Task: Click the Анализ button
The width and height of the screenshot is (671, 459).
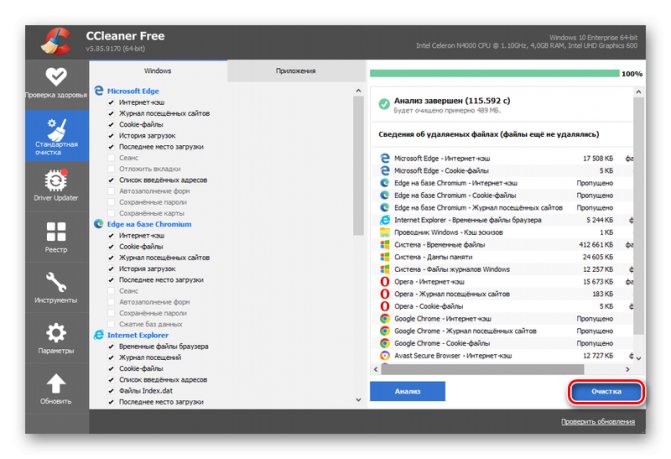Action: pyautogui.click(x=407, y=391)
